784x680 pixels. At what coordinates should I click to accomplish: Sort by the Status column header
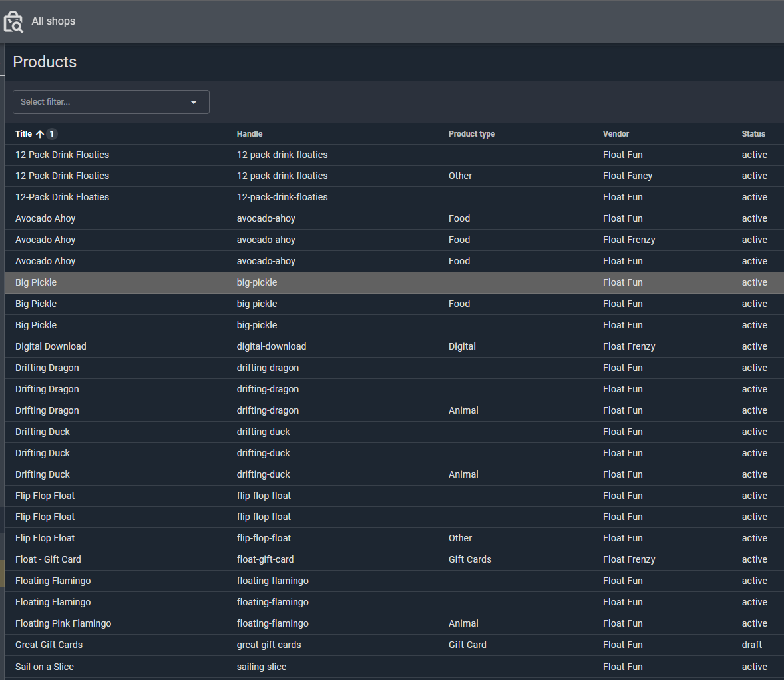(x=753, y=134)
